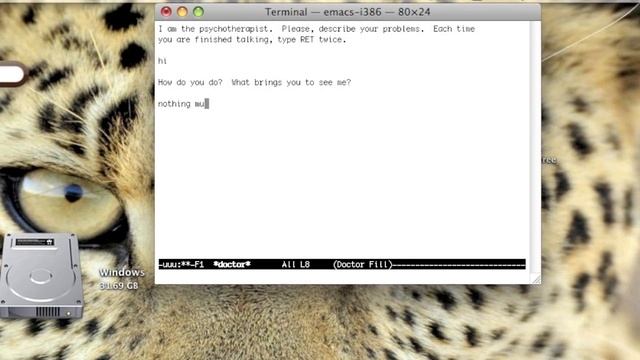
Task: Open the Windows hard drive icon
Action: (41, 276)
